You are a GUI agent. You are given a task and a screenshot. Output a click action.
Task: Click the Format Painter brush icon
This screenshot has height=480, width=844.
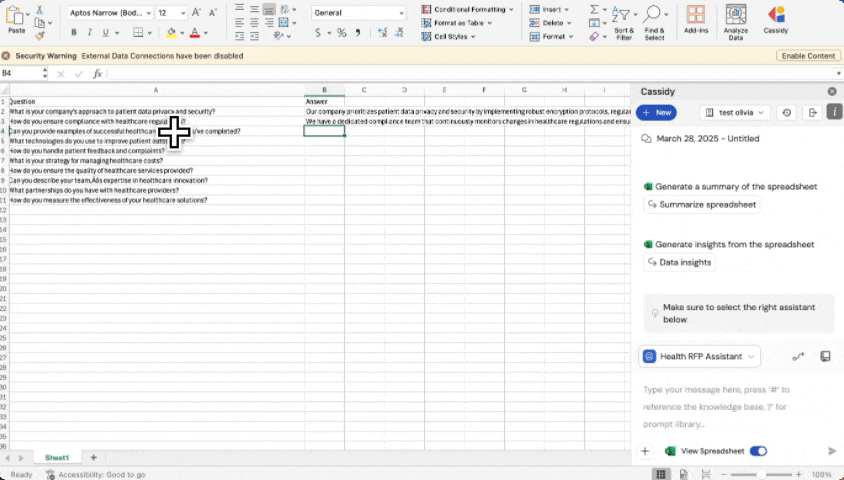coord(39,36)
